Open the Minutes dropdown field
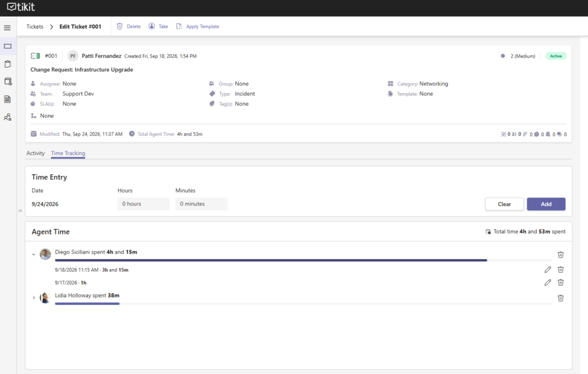Viewport: 588px width, 374px height. coord(202,204)
